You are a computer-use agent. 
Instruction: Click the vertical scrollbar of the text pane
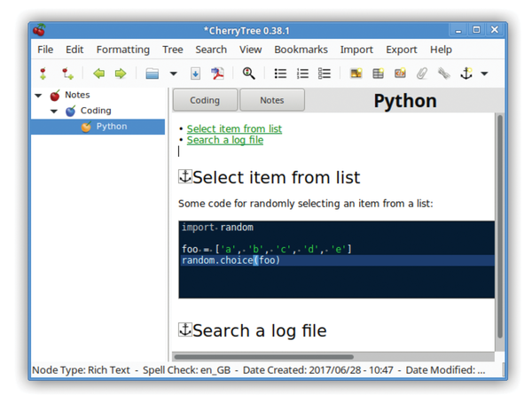[500, 226]
